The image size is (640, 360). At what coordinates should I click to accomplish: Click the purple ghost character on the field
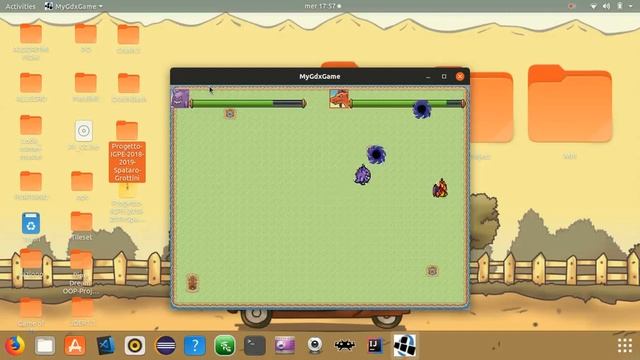362,175
